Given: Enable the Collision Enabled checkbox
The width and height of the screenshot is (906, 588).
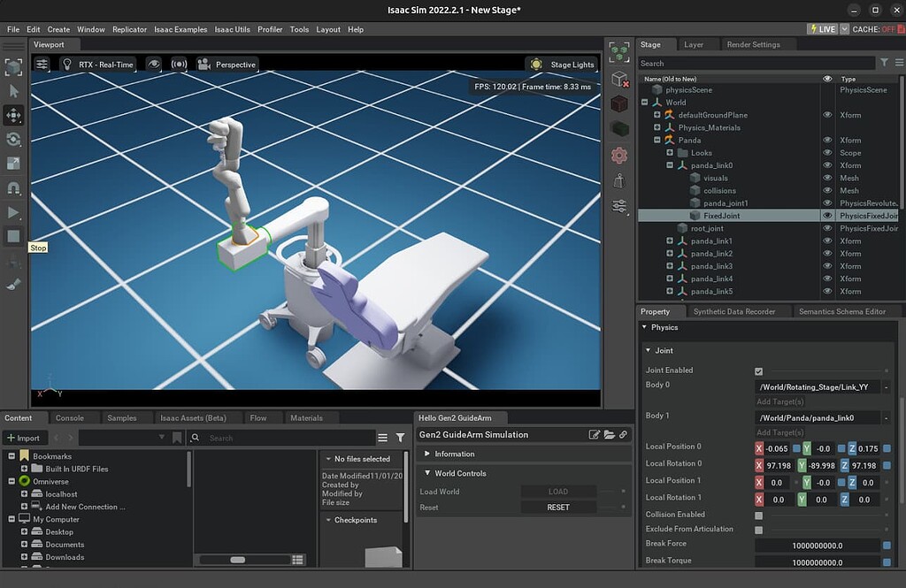Looking at the screenshot, I should (757, 514).
